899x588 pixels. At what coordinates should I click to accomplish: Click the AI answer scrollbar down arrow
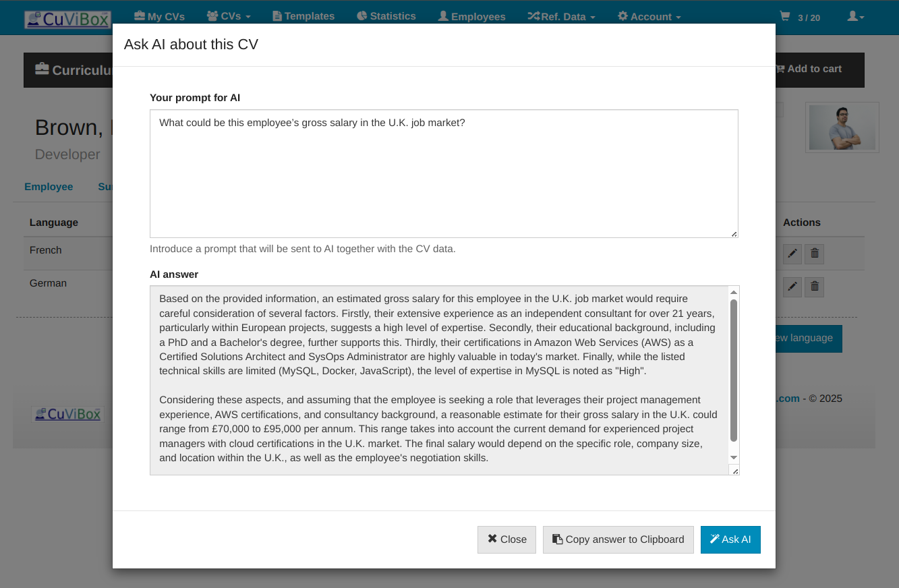point(734,458)
